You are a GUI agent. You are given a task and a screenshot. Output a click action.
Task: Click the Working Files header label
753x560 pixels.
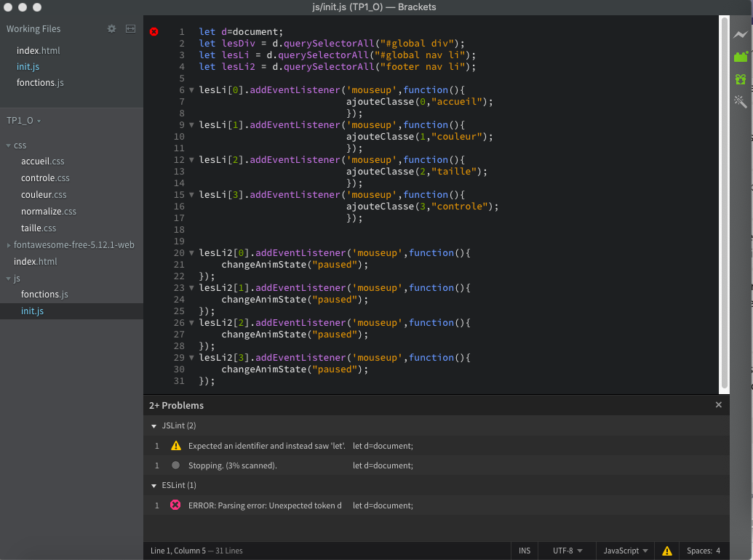[x=33, y=29]
